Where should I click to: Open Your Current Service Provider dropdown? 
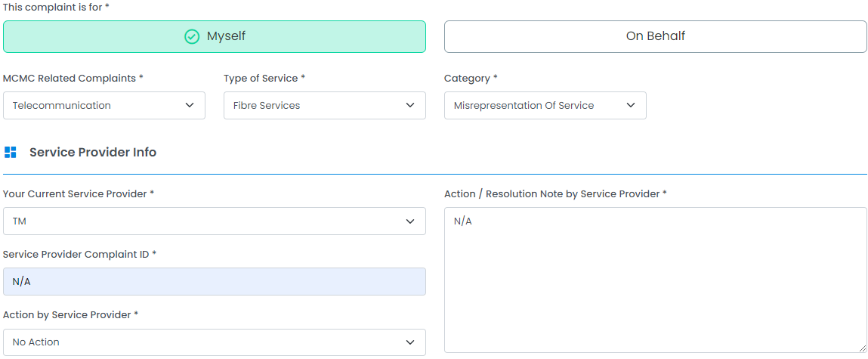[214, 221]
